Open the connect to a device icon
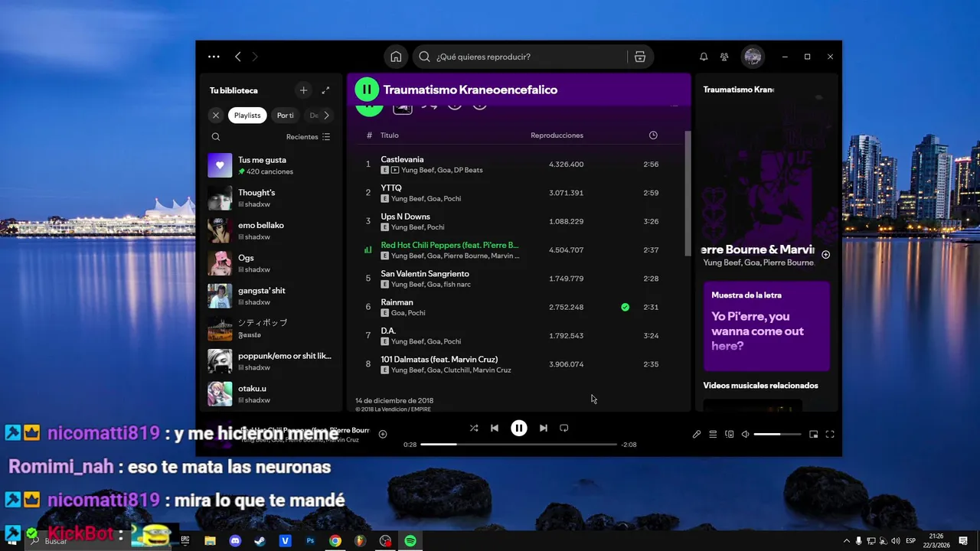The width and height of the screenshot is (980, 551). click(x=729, y=434)
